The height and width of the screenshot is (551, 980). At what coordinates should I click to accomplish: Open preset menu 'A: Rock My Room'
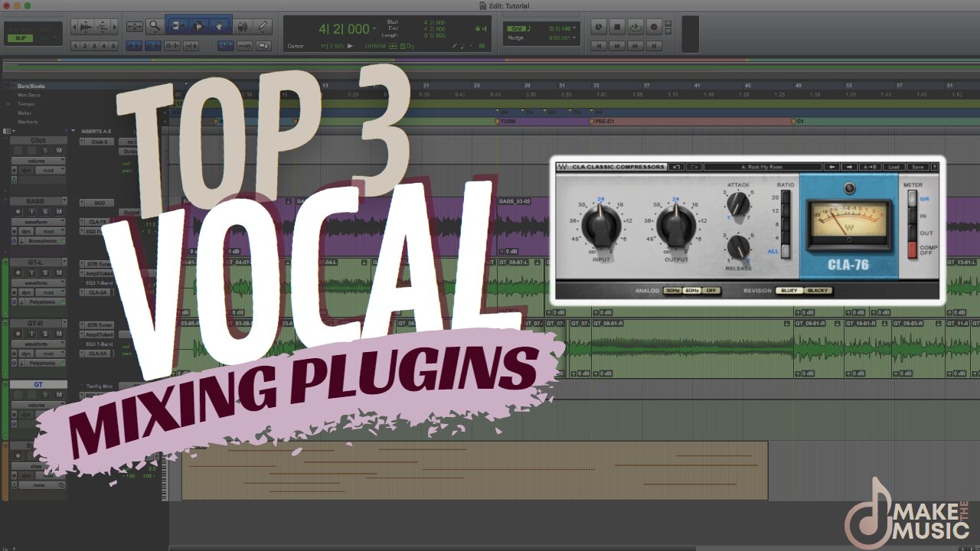[762, 167]
